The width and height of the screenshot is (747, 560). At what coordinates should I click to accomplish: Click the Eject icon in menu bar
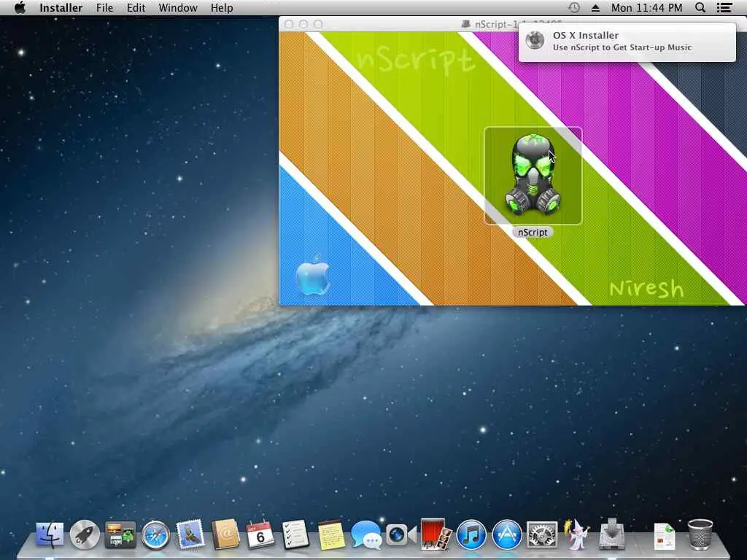(x=595, y=7)
